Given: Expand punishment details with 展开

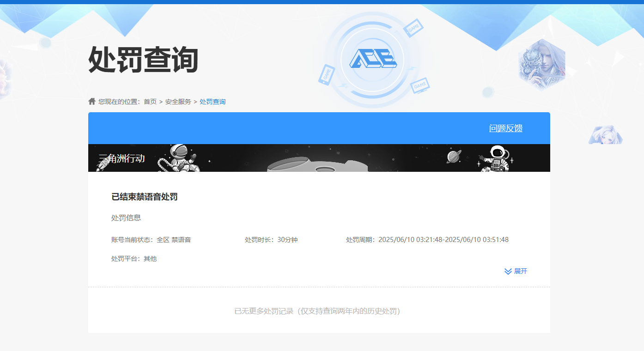Looking at the screenshot, I should (521, 271).
